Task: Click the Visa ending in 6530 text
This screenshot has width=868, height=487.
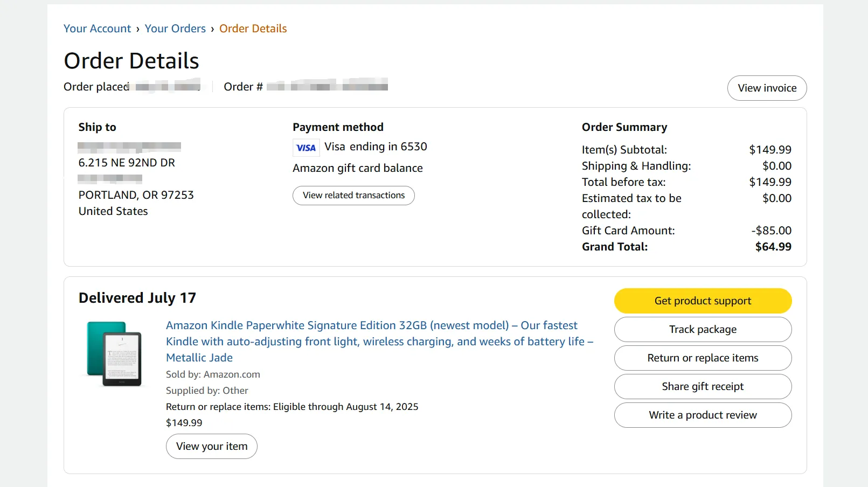Action: 376,147
